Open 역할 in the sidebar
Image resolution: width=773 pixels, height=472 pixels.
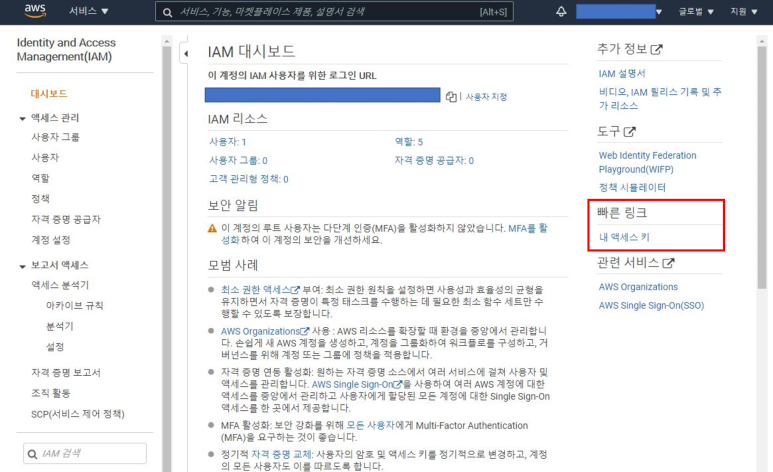click(40, 178)
